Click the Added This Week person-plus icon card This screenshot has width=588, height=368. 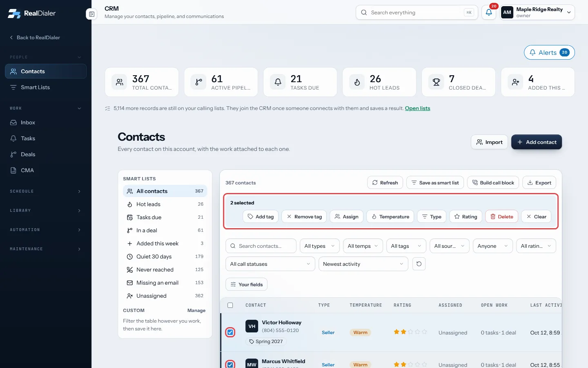click(538, 82)
